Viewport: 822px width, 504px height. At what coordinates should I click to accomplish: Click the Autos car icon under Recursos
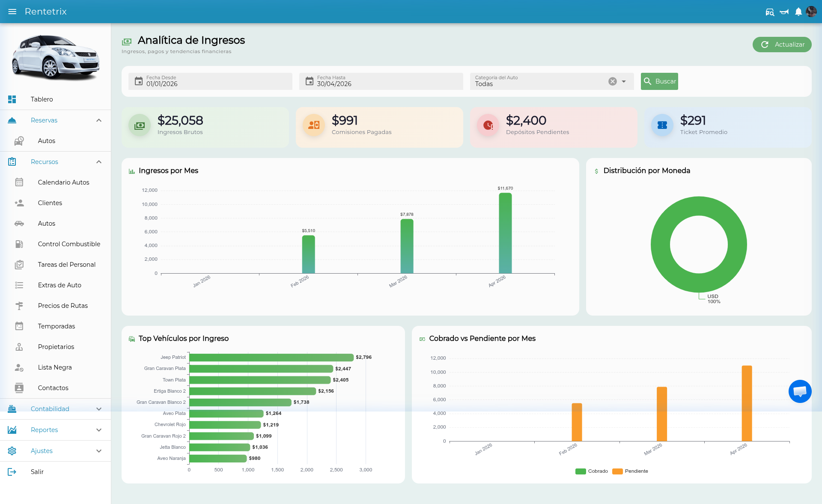19,224
